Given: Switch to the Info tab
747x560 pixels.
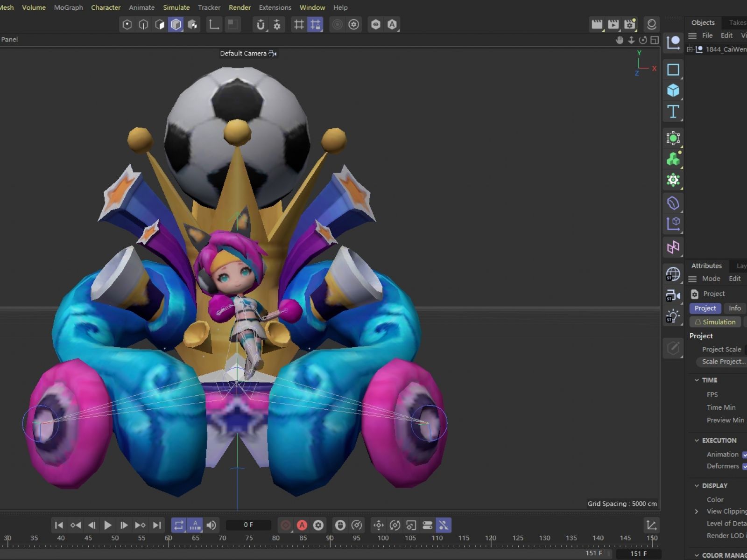Looking at the screenshot, I should coord(735,308).
